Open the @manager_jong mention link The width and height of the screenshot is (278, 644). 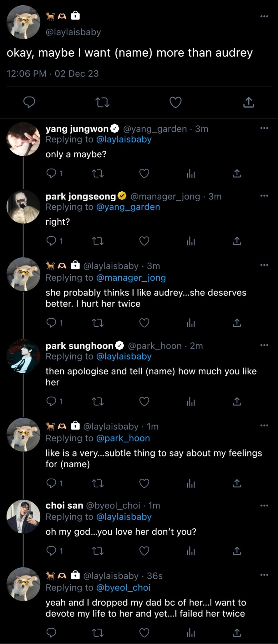(x=131, y=278)
